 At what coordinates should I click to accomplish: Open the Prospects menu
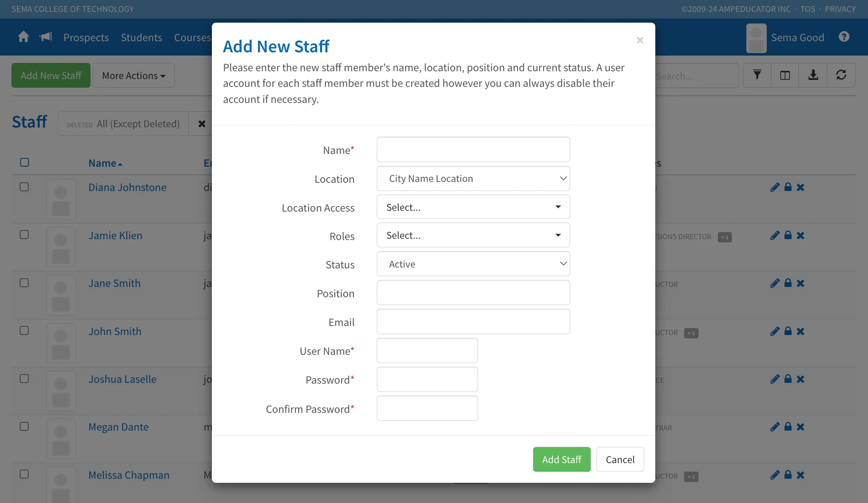[x=86, y=37]
